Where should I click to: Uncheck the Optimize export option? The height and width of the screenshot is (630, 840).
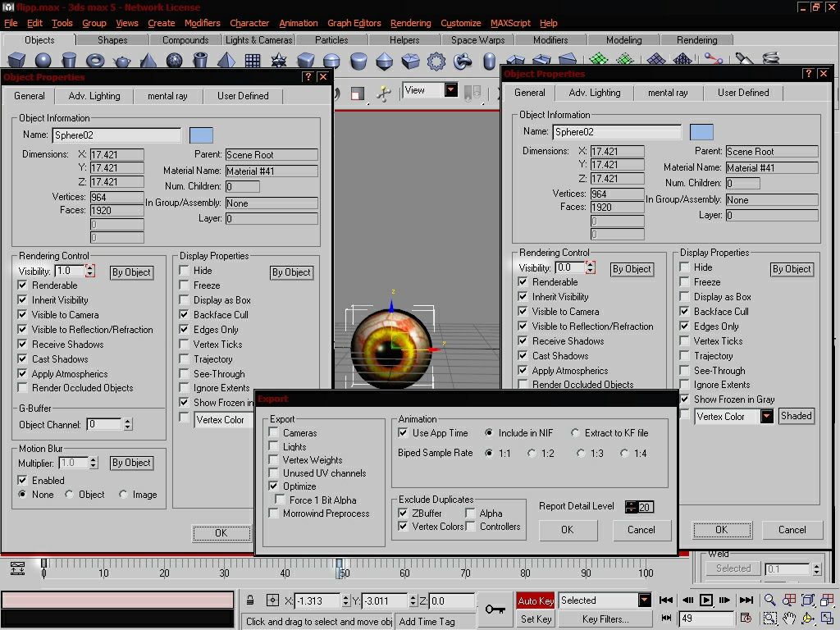click(x=274, y=486)
